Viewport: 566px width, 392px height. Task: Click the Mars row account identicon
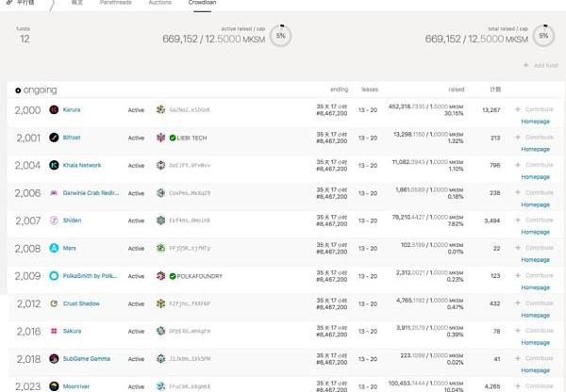(x=160, y=248)
